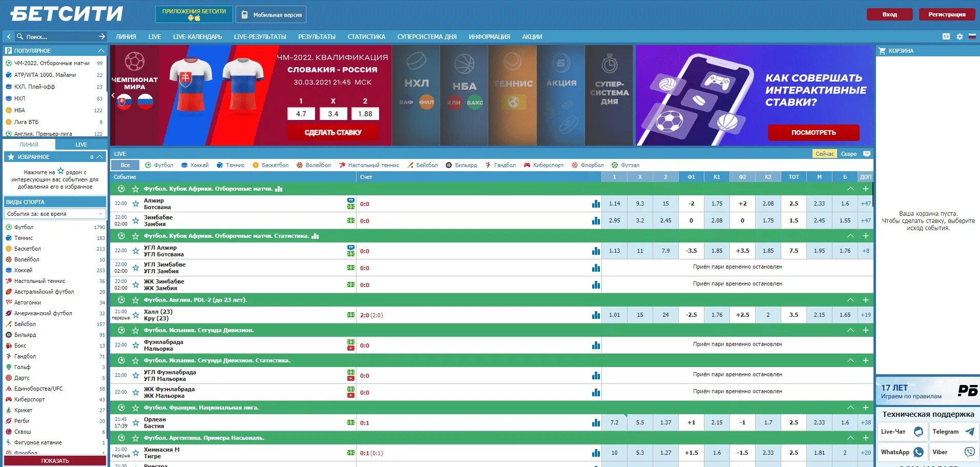Click the НБА banner tile
980x467 pixels.
464,95
